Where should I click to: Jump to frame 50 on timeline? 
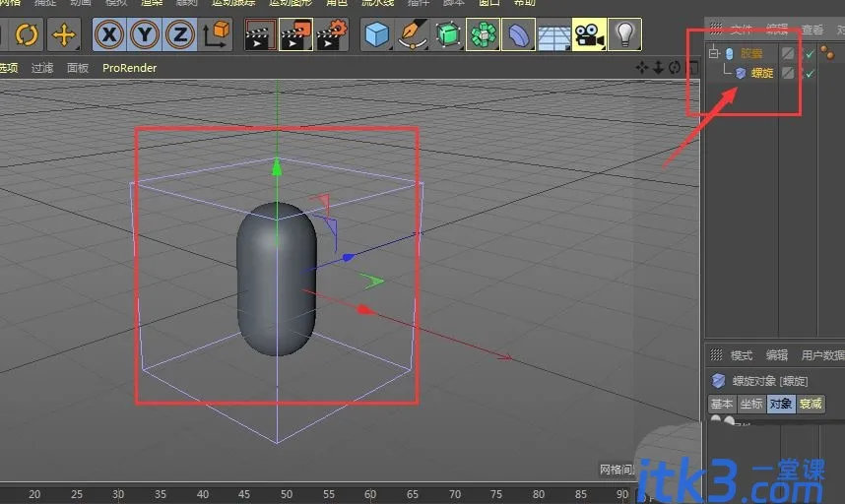(x=287, y=494)
